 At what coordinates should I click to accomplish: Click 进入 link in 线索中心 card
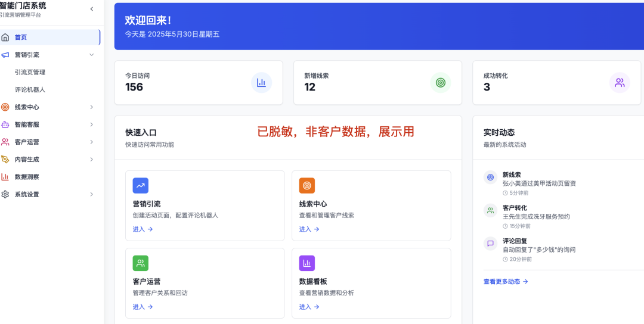tap(309, 229)
